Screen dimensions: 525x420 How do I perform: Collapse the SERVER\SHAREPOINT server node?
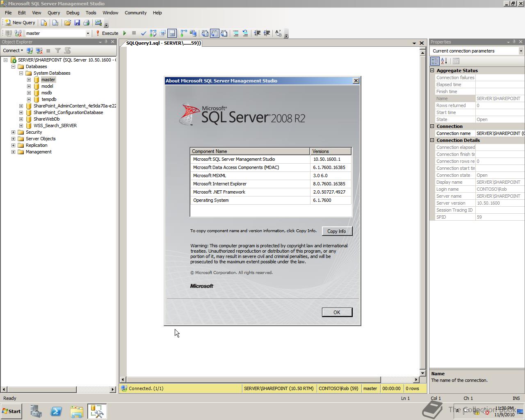click(x=5, y=60)
